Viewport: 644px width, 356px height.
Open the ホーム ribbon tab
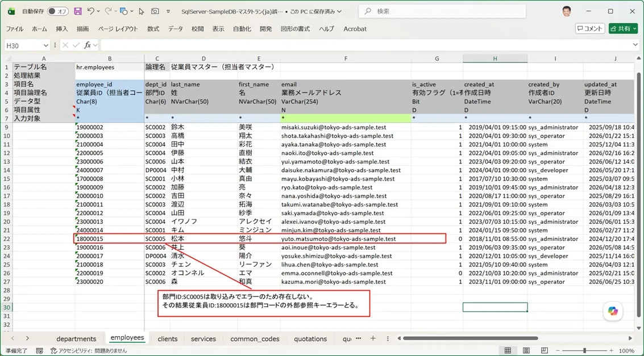[39, 29]
